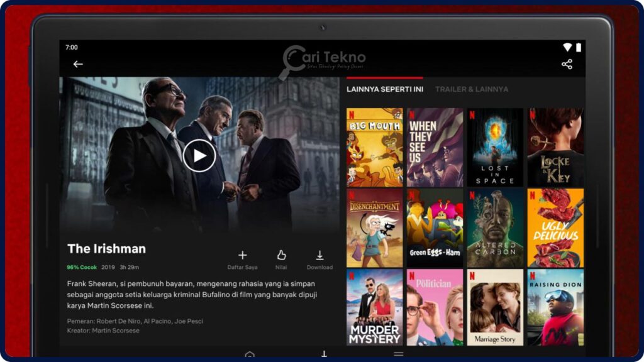The width and height of the screenshot is (644, 362).
Task: Open the Ugly Delicious poster
Action: 555,228
